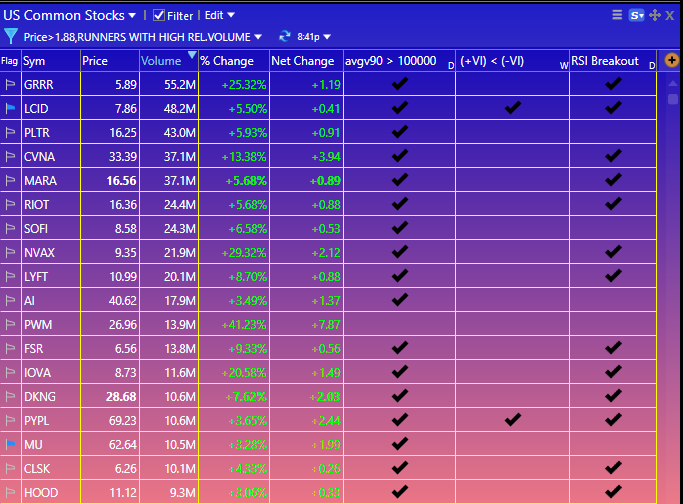The image size is (683, 504).
Task: Click the +41.23% change for PWM
Action: [243, 325]
